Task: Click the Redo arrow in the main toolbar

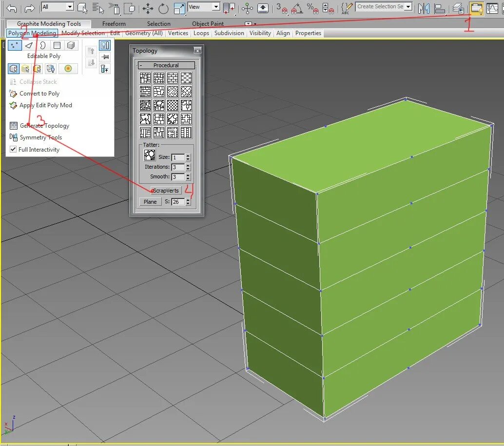Action: [x=30, y=8]
